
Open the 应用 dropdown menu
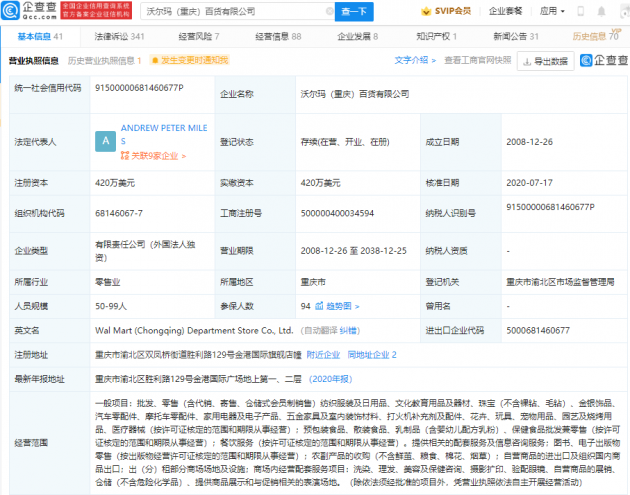[x=552, y=11]
